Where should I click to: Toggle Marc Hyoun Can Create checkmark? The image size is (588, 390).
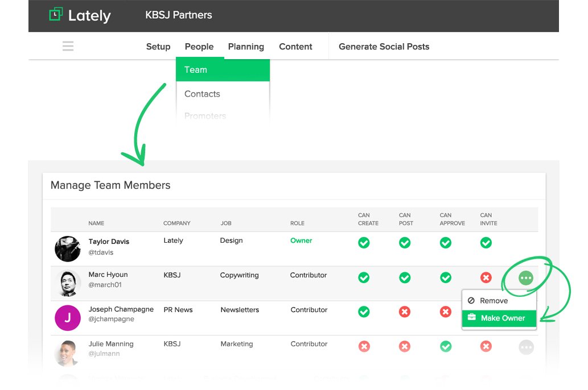364,277
